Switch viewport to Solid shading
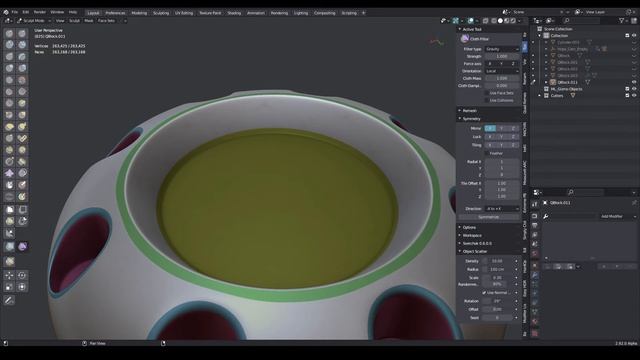640x360 pixels. (x=500, y=21)
